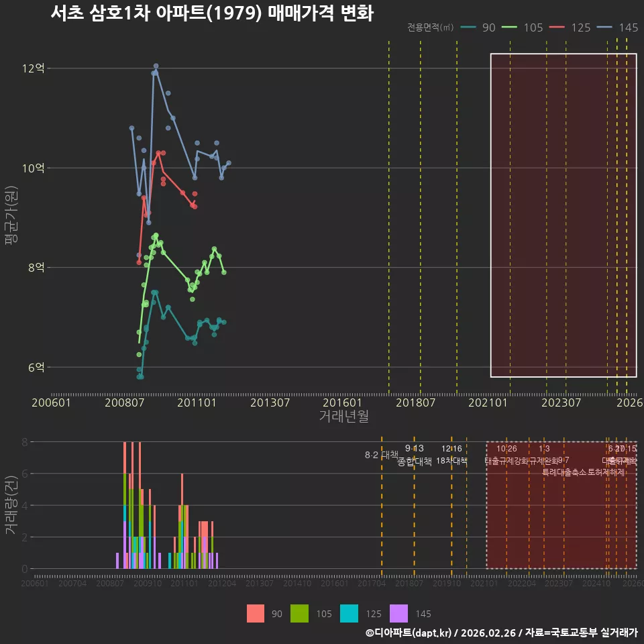The width and height of the screenshot is (644, 644).
Task: Click the 평균가(원) y-axis title
Action: pyautogui.click(x=11, y=215)
